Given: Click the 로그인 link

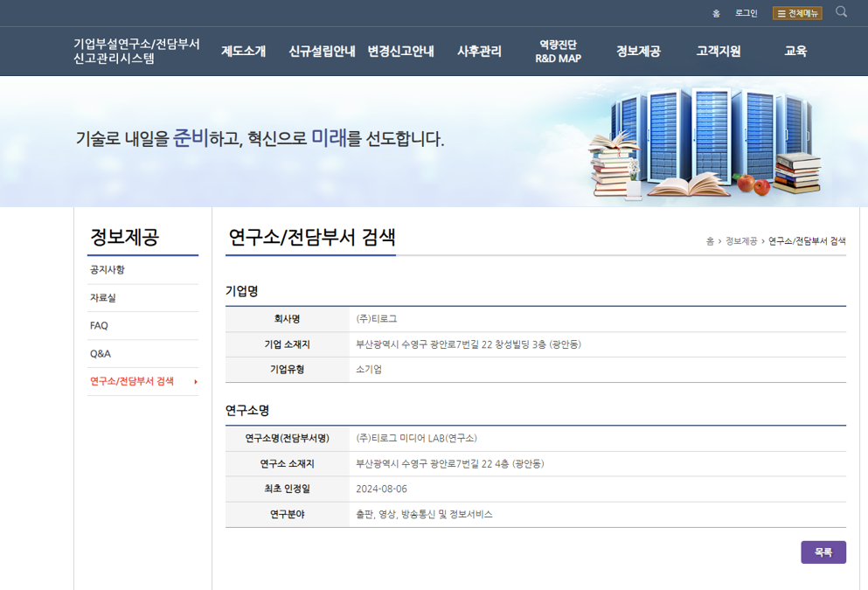Looking at the screenshot, I should pos(746,13).
